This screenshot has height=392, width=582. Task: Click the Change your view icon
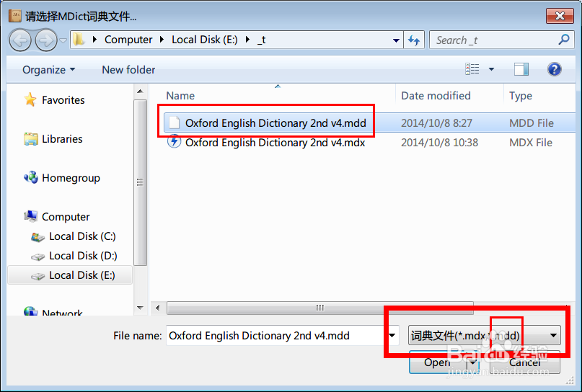[472, 69]
